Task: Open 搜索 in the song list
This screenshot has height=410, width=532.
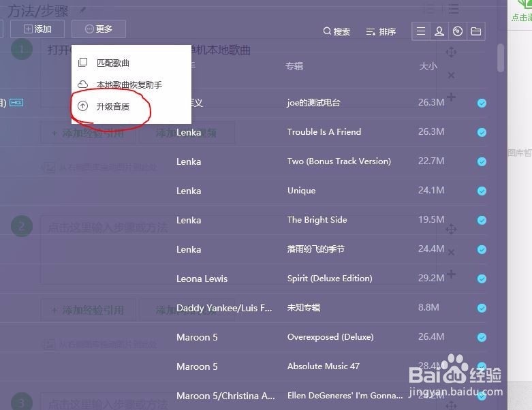Action: coord(337,31)
